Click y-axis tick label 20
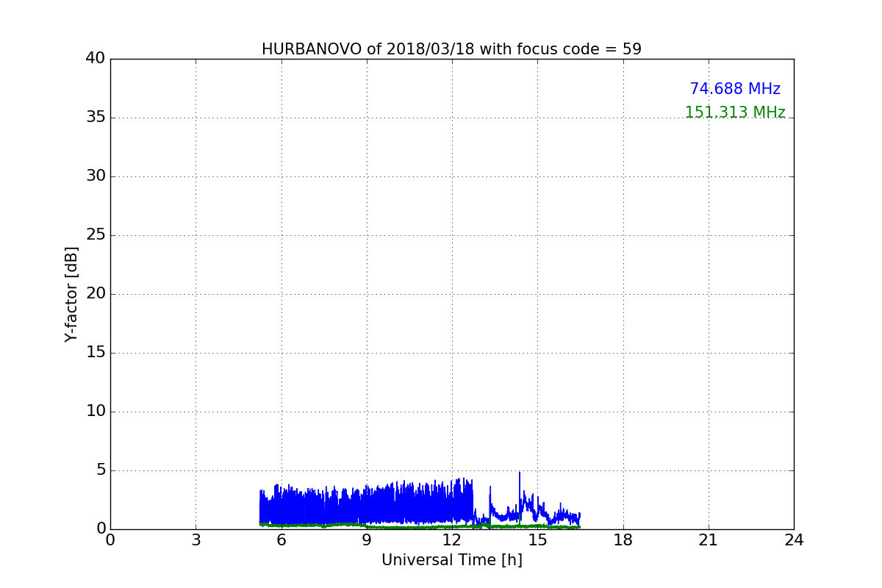Viewport: 882px width, 588px height. tap(96, 293)
